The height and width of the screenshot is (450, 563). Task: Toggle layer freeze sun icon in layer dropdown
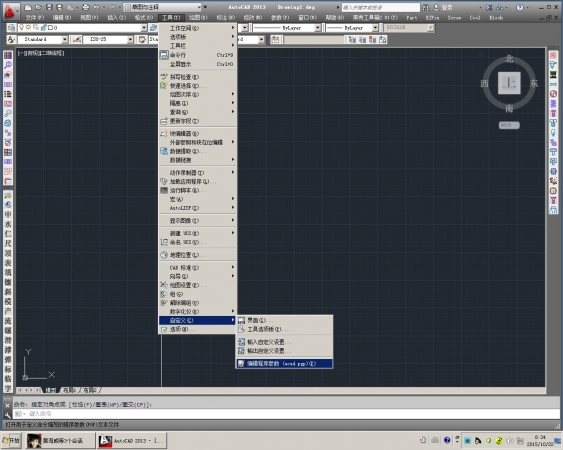click(28, 27)
